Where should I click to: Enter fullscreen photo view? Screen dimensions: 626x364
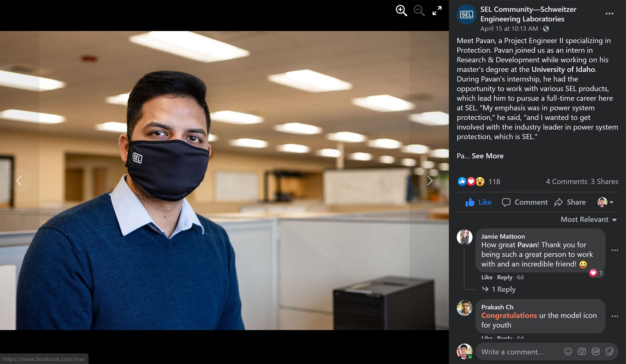tap(437, 11)
